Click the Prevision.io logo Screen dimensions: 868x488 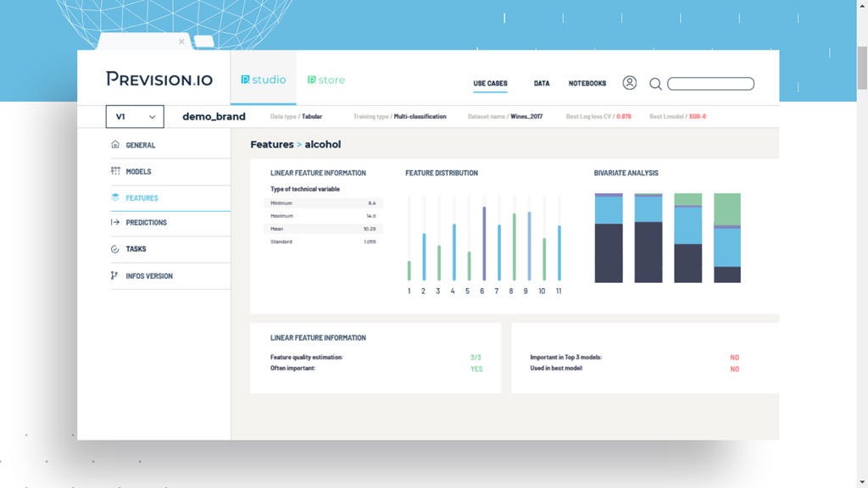159,80
